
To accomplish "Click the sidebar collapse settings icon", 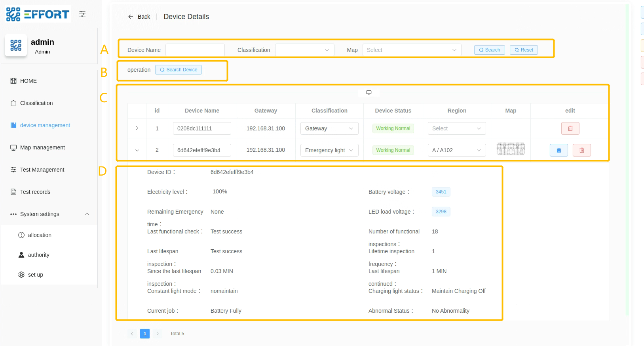I will point(82,14).
